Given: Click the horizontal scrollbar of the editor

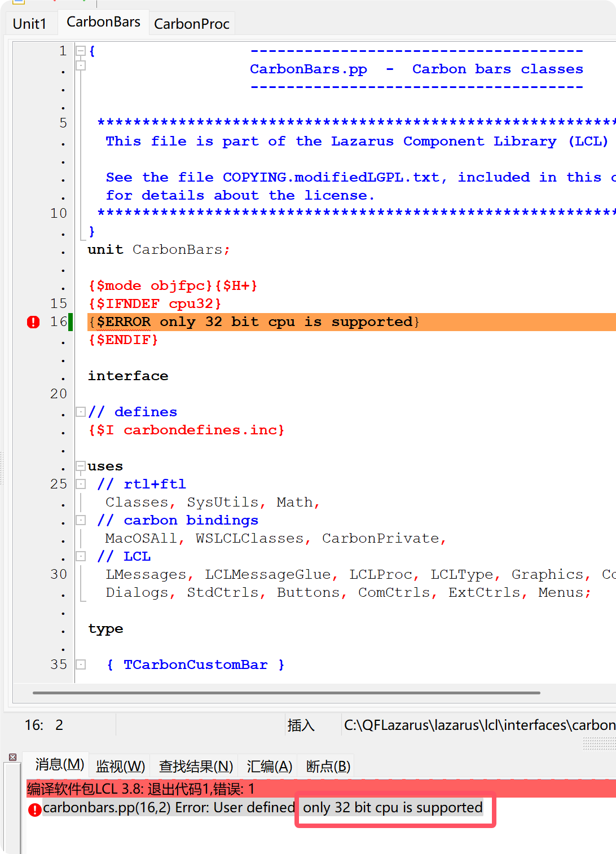Looking at the screenshot, I should pos(287,693).
